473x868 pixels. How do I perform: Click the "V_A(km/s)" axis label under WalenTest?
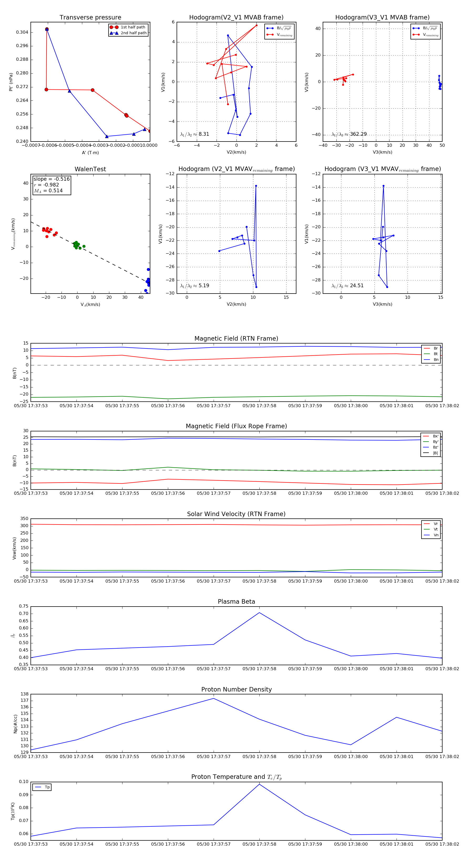pyautogui.click(x=90, y=305)
